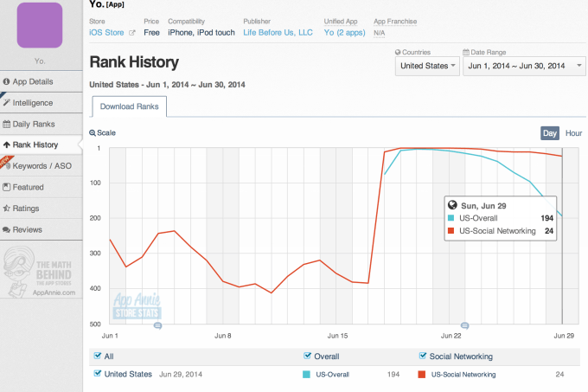588x392 pixels.
Task: Select Rank History in sidebar
Action: pyautogui.click(x=42, y=145)
